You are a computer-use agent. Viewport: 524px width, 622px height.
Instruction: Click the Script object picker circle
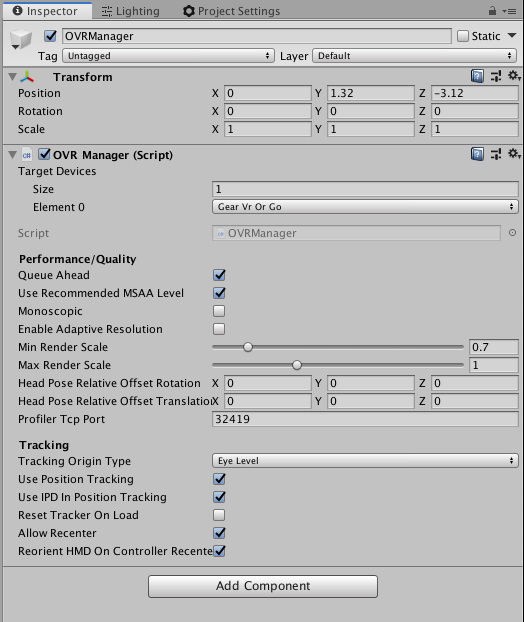512,233
